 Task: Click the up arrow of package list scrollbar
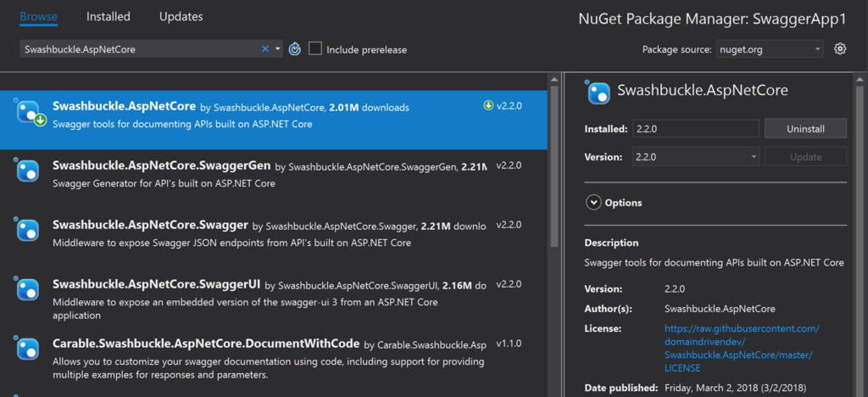554,79
